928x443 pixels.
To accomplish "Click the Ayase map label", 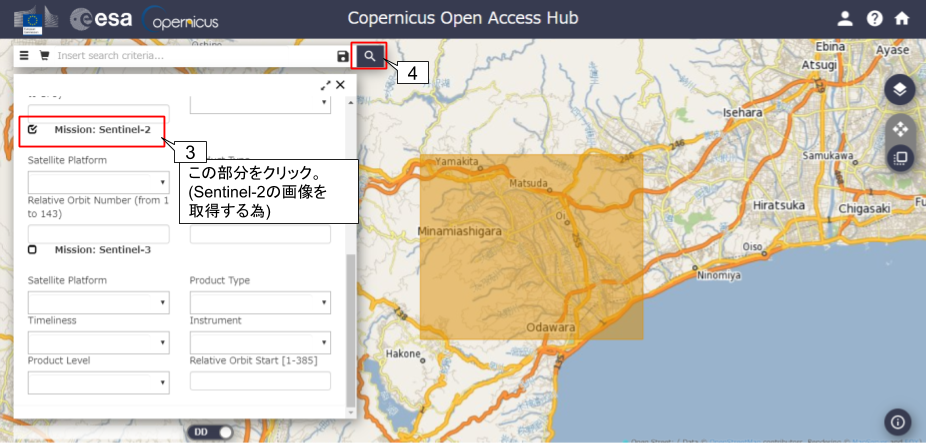I will pyautogui.click(x=892, y=50).
